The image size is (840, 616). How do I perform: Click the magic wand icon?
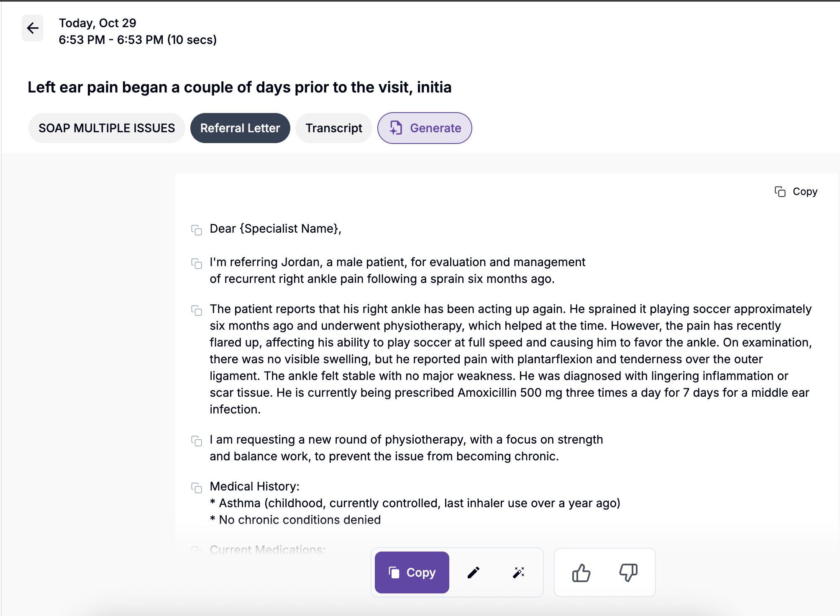(519, 572)
